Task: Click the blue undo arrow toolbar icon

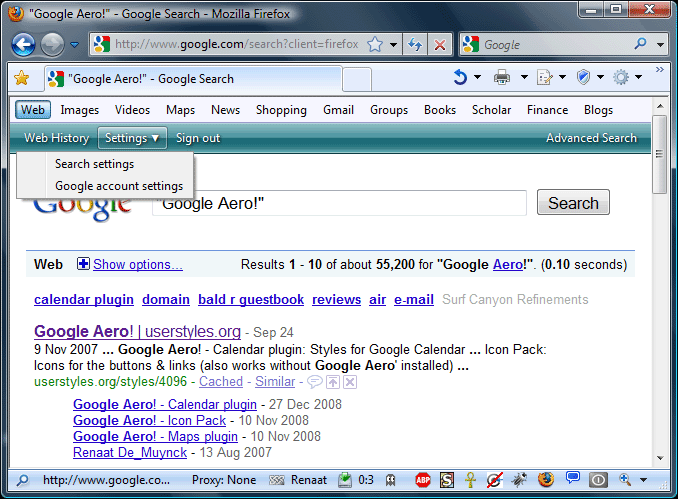Action: pos(460,77)
